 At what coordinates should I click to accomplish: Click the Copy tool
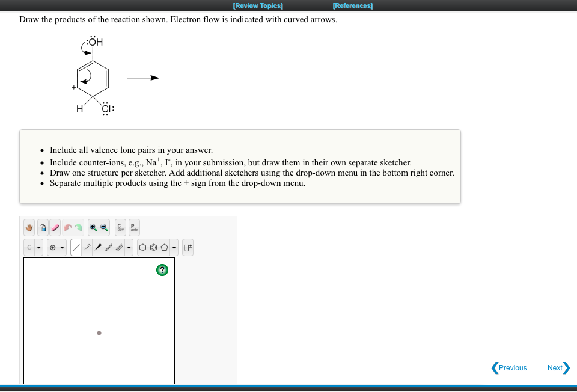click(119, 227)
